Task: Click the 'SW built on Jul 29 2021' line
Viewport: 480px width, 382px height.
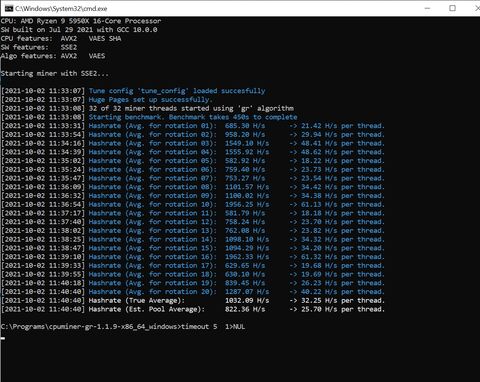Action: [x=79, y=30]
